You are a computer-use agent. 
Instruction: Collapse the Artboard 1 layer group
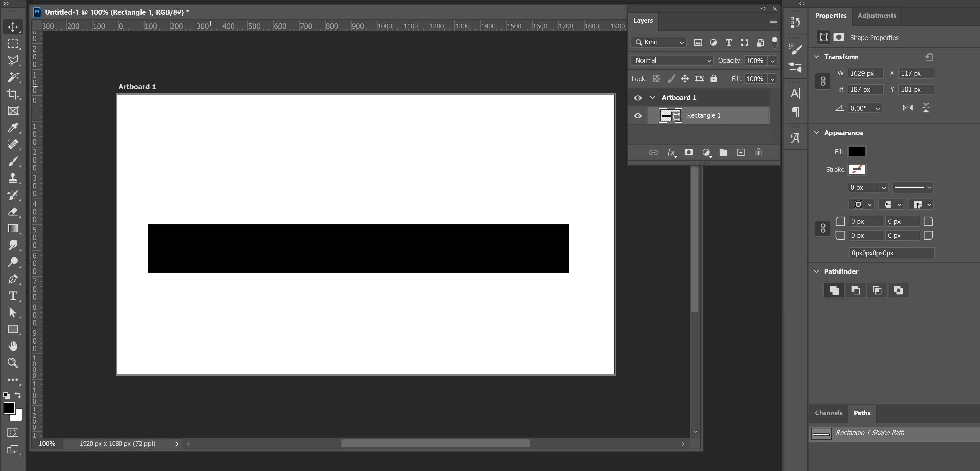tap(652, 98)
